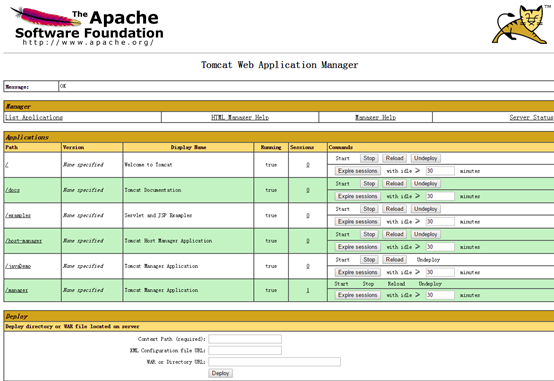View the 1 session in the /manager row
The image size is (554, 381).
[x=308, y=290]
